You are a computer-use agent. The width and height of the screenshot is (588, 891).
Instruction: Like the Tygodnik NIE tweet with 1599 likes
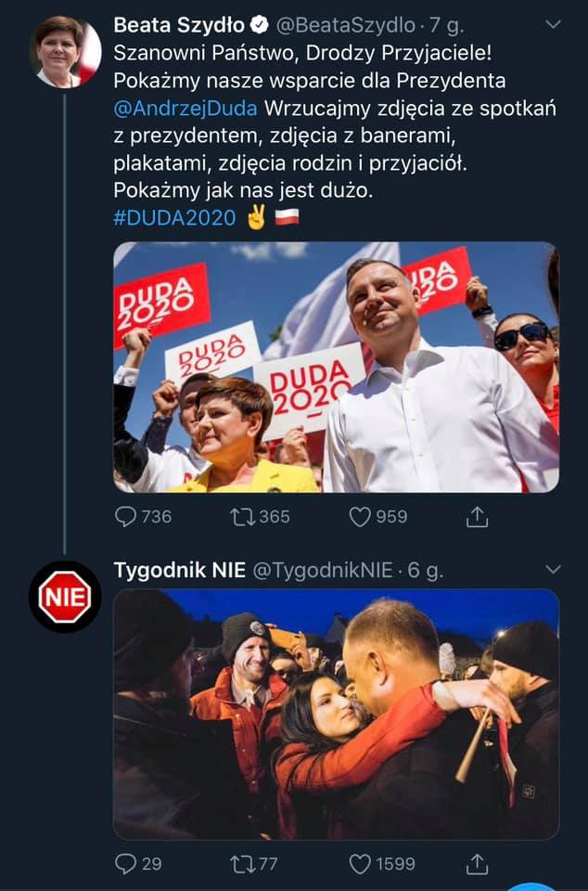click(x=359, y=864)
